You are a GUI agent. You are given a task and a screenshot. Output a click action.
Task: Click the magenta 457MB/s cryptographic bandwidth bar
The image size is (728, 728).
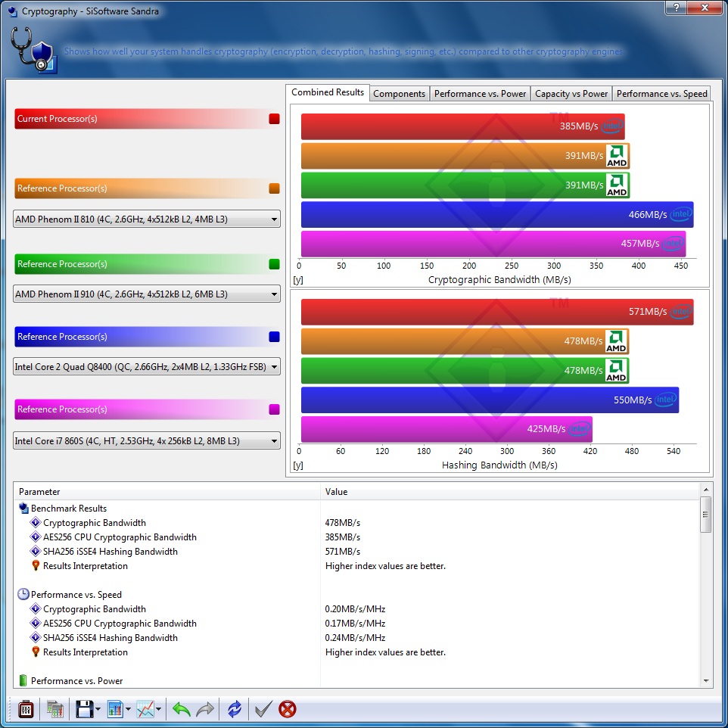(x=493, y=244)
